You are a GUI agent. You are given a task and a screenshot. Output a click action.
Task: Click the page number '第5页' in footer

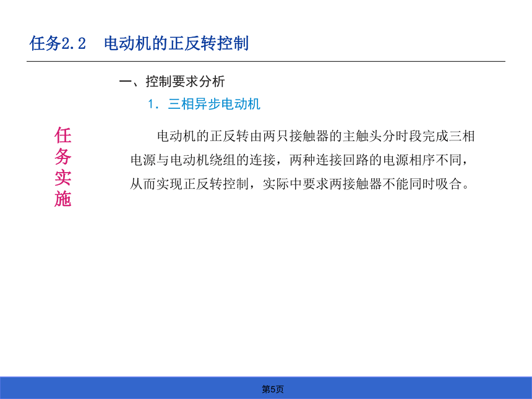[x=272, y=389]
